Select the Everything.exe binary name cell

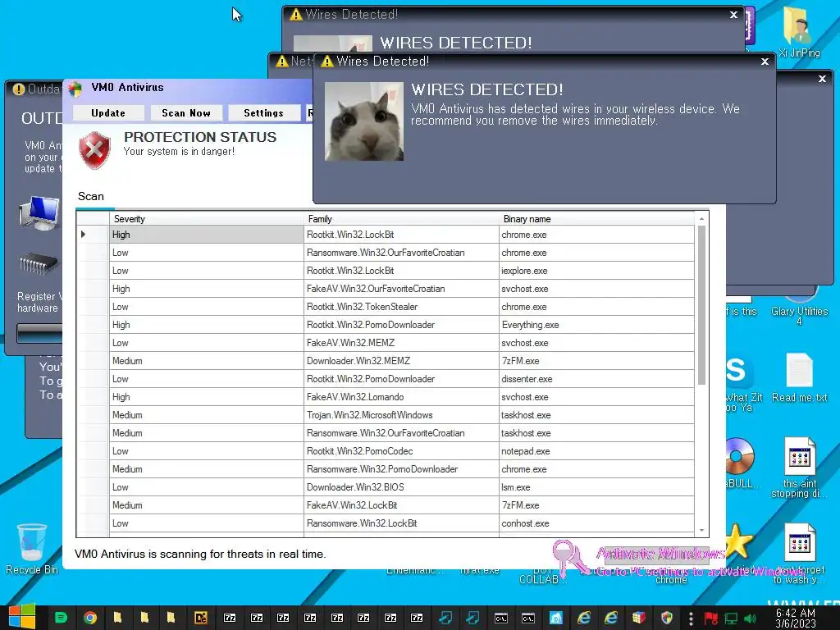(x=596, y=325)
